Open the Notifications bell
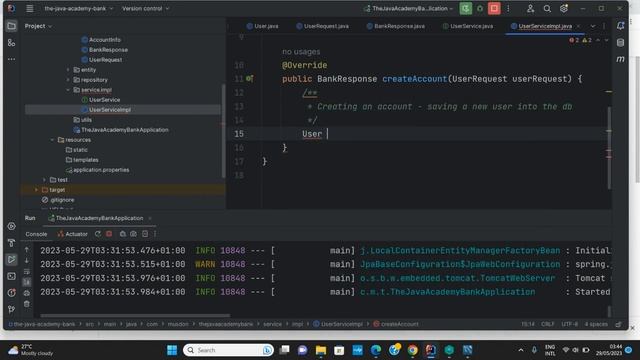The width and height of the screenshot is (640, 360). point(620,26)
